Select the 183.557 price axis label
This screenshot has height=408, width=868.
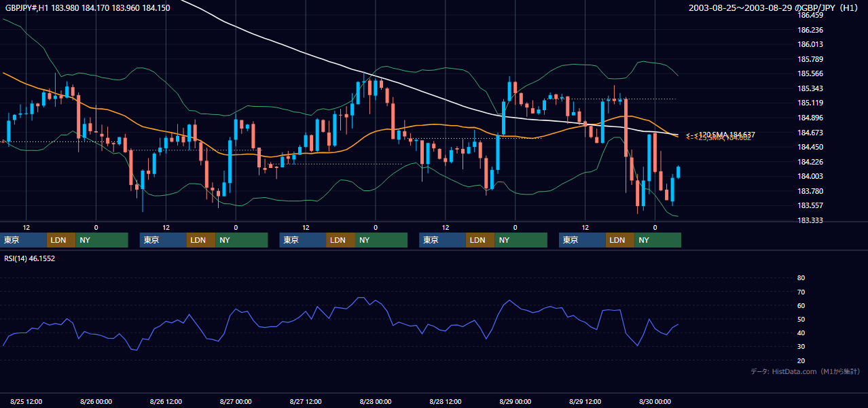810,205
